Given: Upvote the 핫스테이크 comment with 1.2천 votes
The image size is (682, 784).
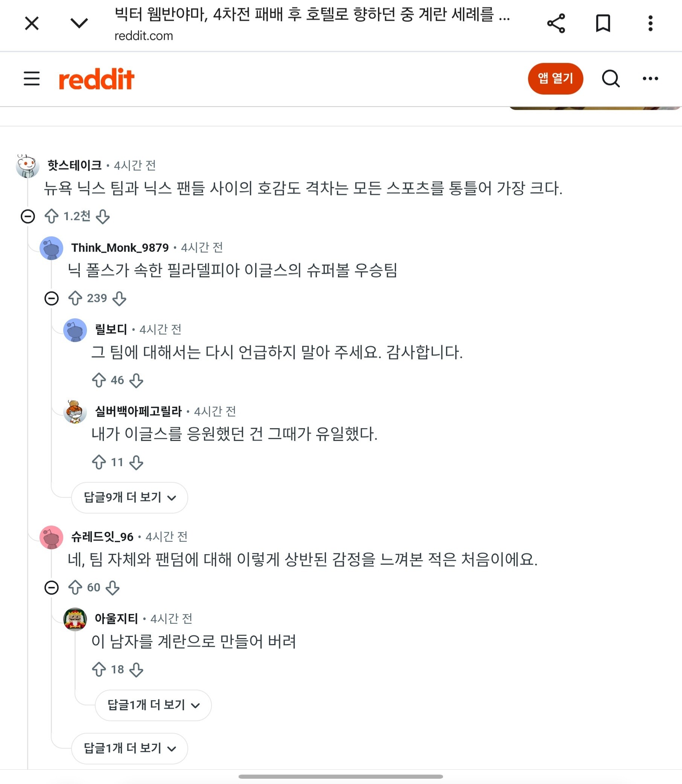Looking at the screenshot, I should [x=52, y=216].
